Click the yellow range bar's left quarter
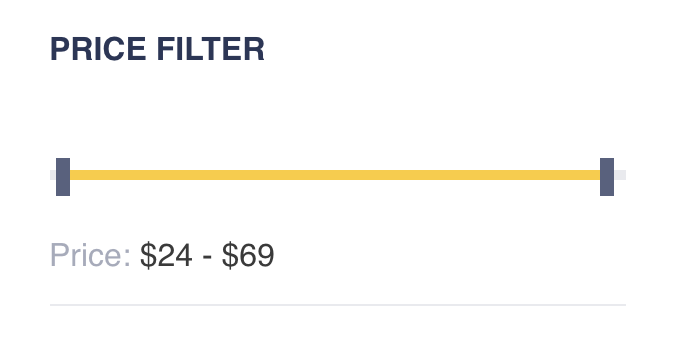 202,175
